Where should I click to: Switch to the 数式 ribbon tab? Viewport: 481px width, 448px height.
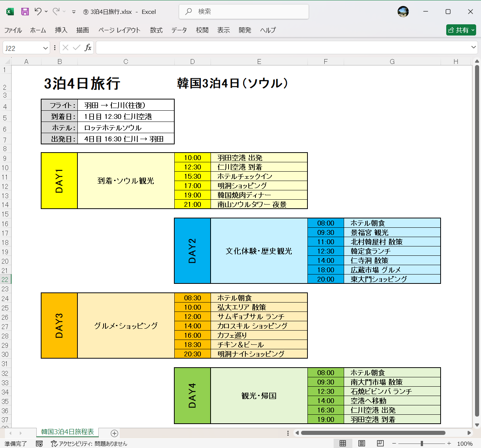156,30
